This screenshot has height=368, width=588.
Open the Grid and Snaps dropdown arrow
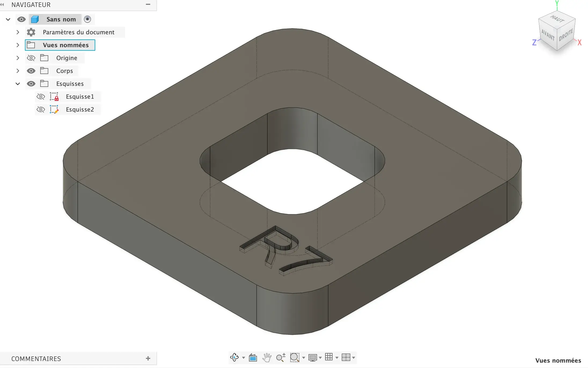click(337, 358)
